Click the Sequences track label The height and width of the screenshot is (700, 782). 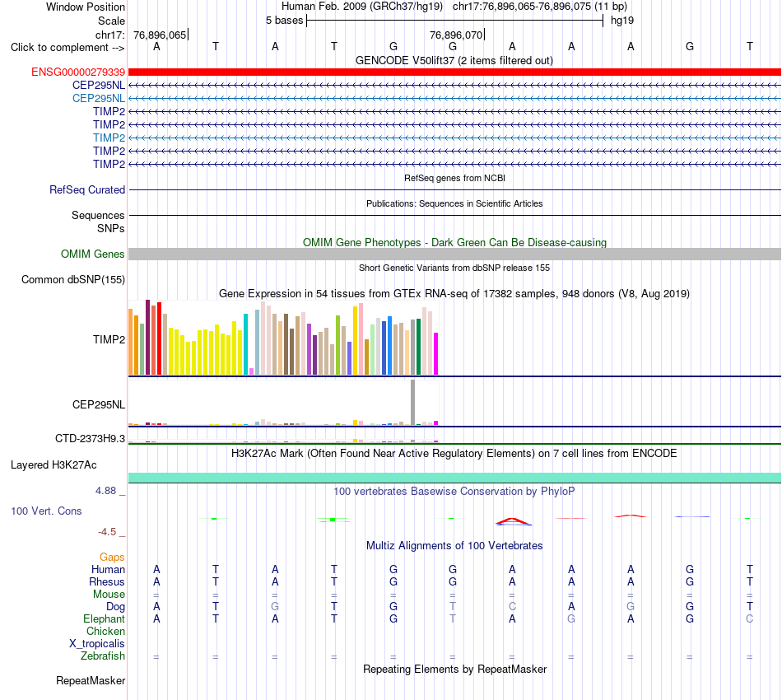pyautogui.click(x=98, y=215)
